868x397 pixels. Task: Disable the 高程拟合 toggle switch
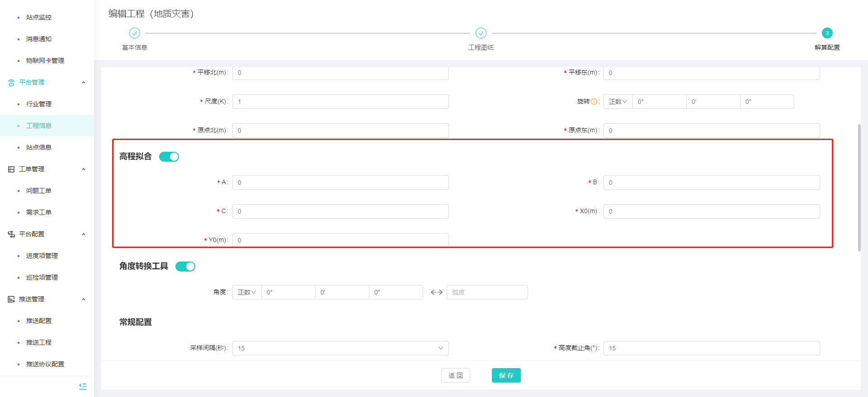pyautogui.click(x=169, y=157)
